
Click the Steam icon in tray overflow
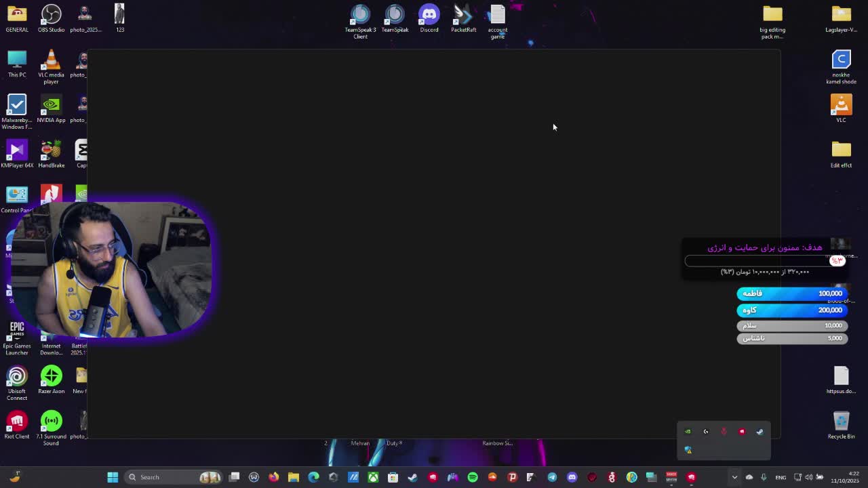[759, 432]
